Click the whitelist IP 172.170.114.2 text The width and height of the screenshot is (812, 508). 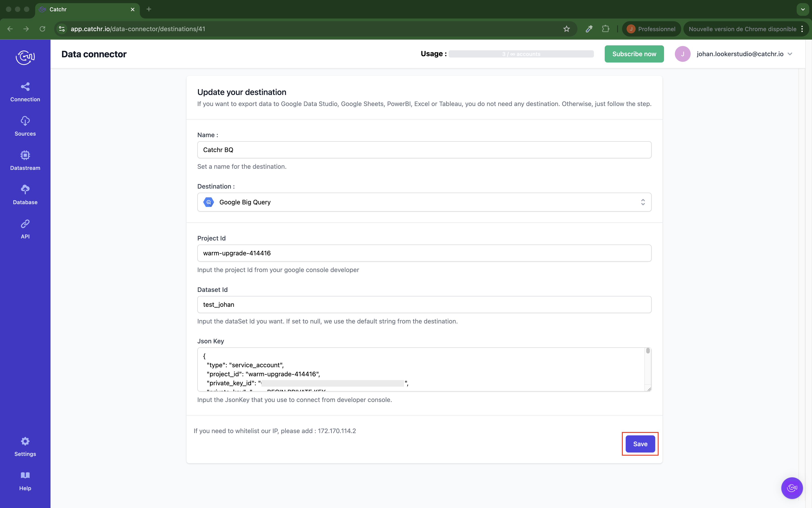click(x=337, y=431)
